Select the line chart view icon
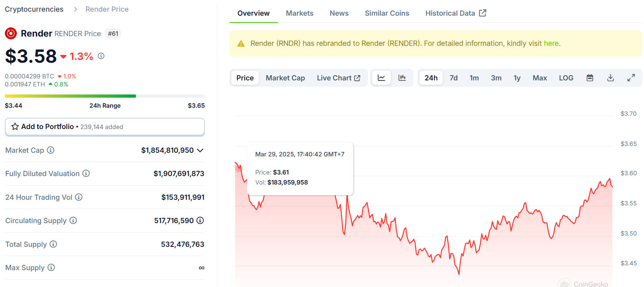 coord(381,78)
